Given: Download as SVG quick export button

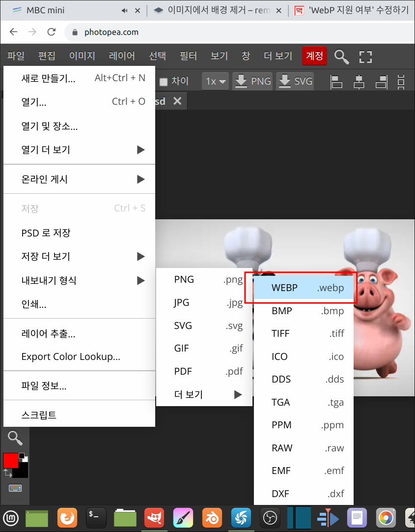Looking at the screenshot, I should coord(295,82).
